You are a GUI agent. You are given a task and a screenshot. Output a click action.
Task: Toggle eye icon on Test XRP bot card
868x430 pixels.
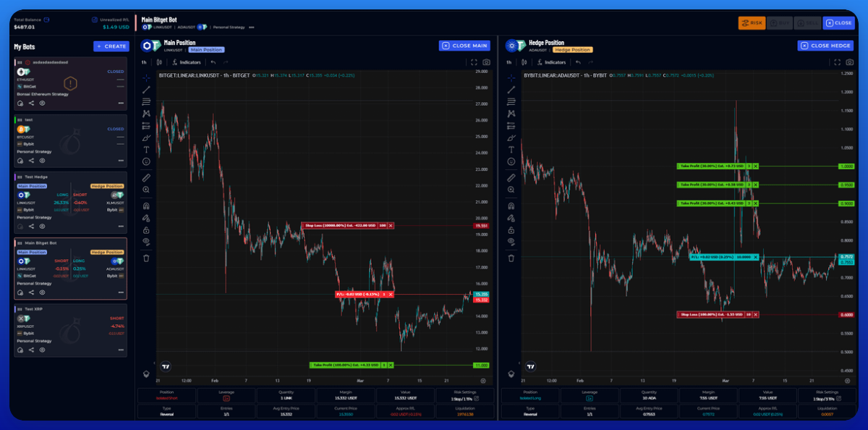click(x=43, y=350)
